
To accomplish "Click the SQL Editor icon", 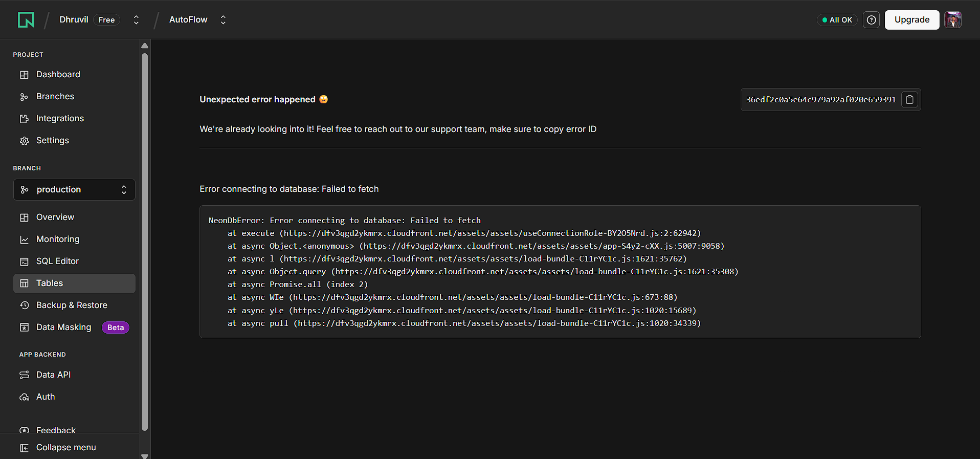I will coord(24,261).
